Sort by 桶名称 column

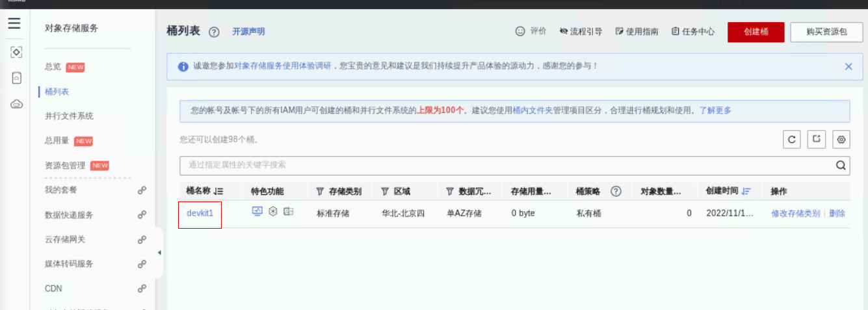click(218, 191)
